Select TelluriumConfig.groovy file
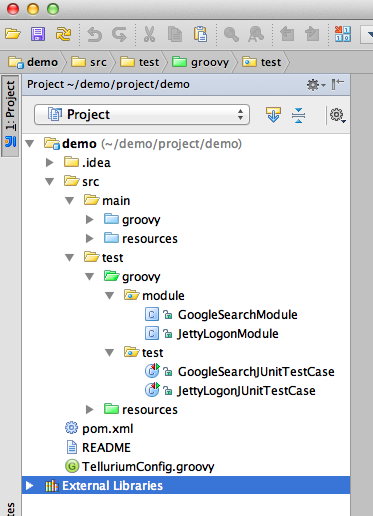This screenshot has width=373, height=516. 148,467
